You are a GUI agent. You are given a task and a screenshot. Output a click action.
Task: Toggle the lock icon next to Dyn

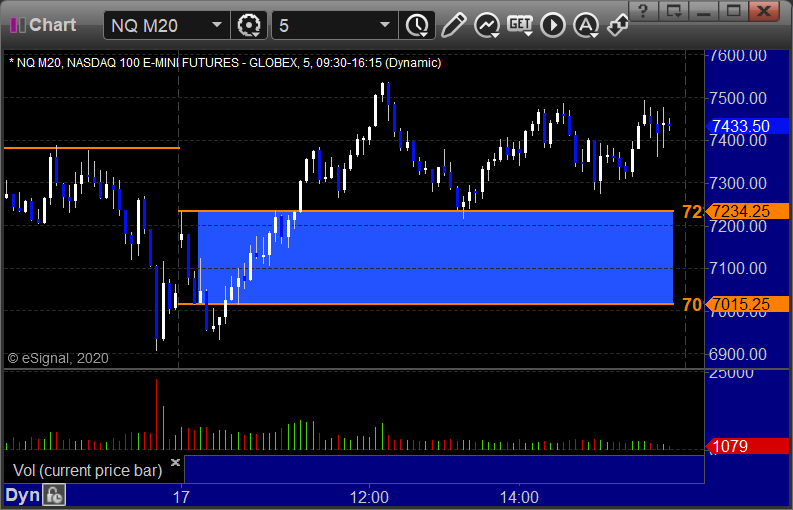[x=54, y=495]
